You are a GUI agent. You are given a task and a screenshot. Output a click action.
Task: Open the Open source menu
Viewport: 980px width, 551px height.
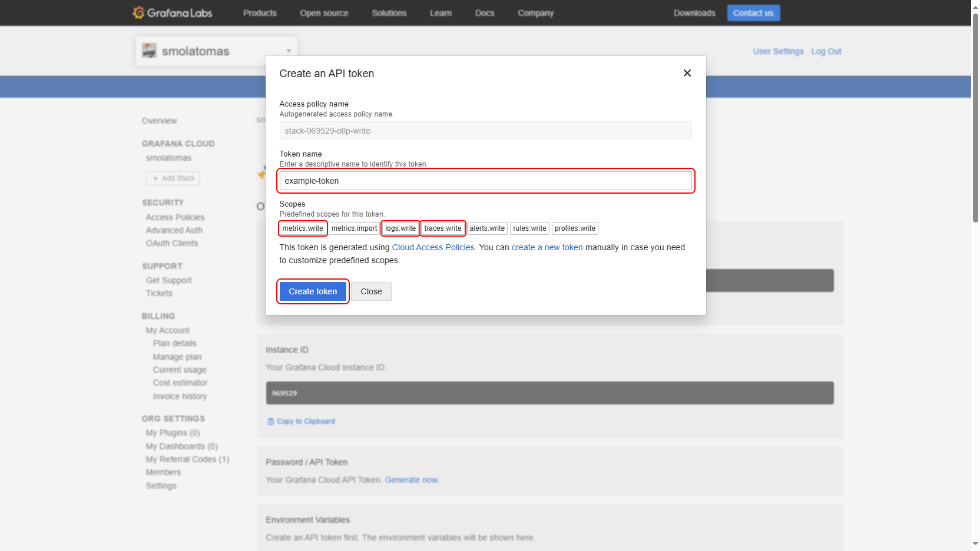coord(324,13)
